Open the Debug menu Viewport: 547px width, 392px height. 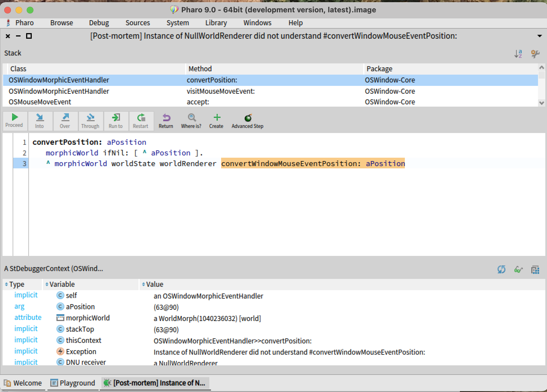99,23
